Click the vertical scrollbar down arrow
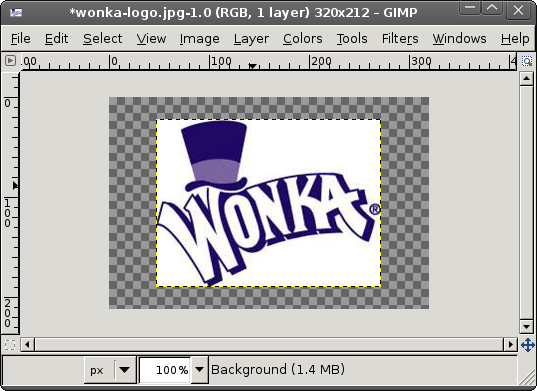537x391 pixels. [526, 326]
